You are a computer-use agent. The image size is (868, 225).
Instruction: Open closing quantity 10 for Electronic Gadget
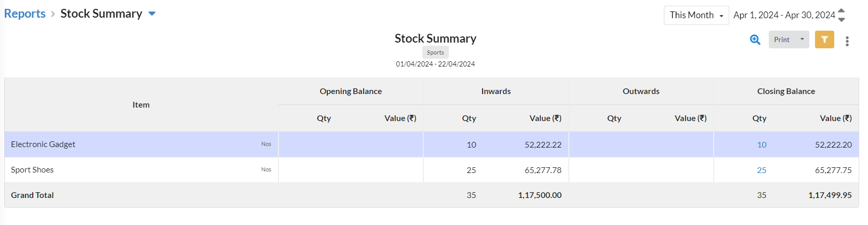coord(762,144)
